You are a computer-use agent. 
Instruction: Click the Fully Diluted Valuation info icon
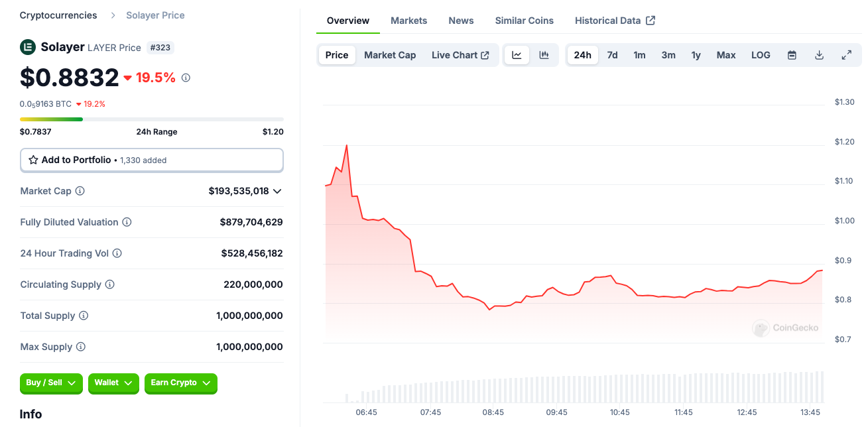coord(127,222)
